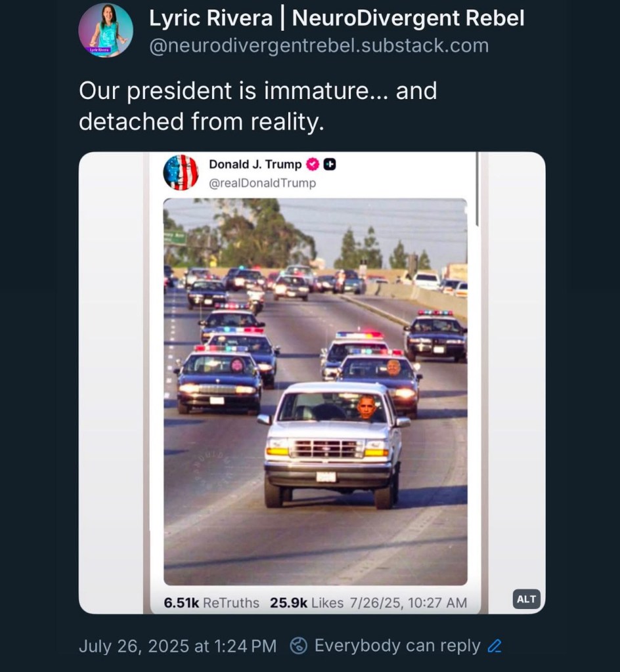Open the @neurodivergentrebel.substack.com handle link

[x=319, y=46]
